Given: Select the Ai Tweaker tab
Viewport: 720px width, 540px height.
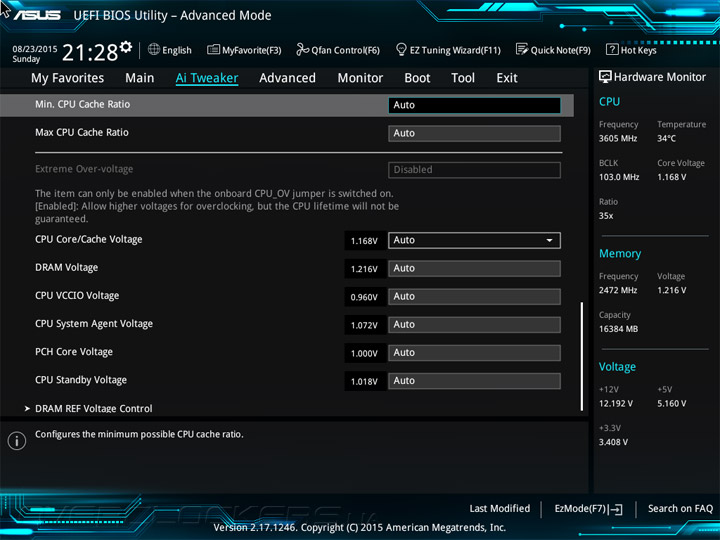Looking at the screenshot, I should coord(207,78).
